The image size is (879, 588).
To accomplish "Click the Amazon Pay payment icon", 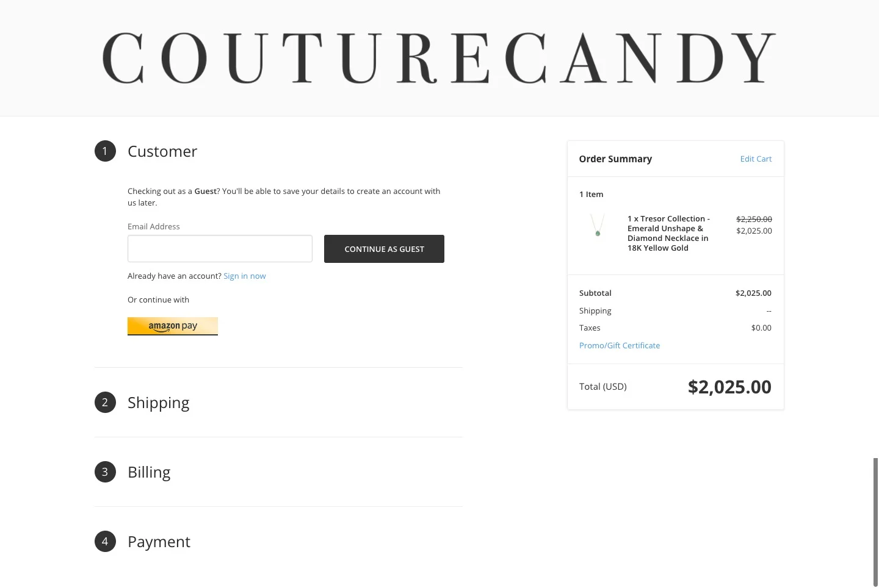I will pyautogui.click(x=173, y=326).
